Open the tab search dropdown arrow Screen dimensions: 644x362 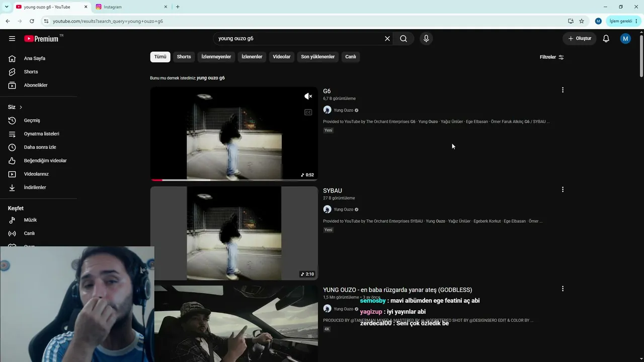(x=6, y=7)
